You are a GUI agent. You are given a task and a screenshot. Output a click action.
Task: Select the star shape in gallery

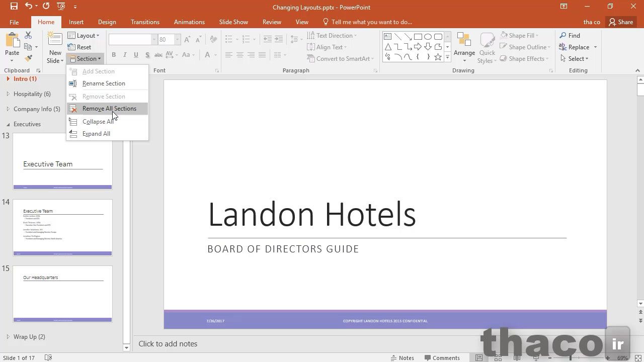[438, 57]
